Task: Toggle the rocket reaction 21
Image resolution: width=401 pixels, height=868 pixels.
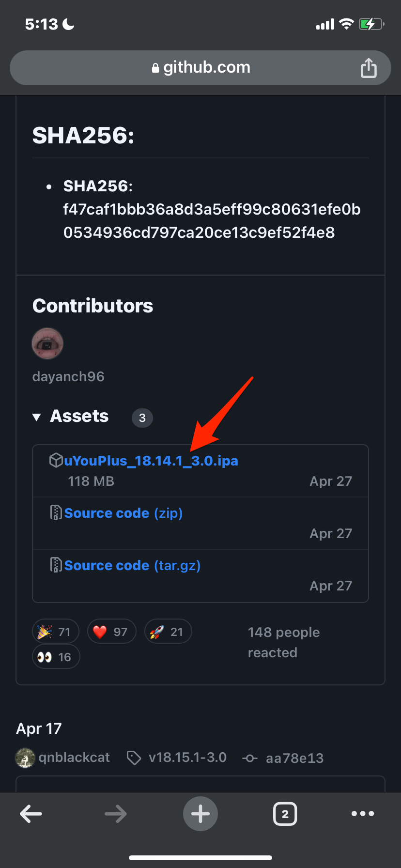Action: point(168,632)
